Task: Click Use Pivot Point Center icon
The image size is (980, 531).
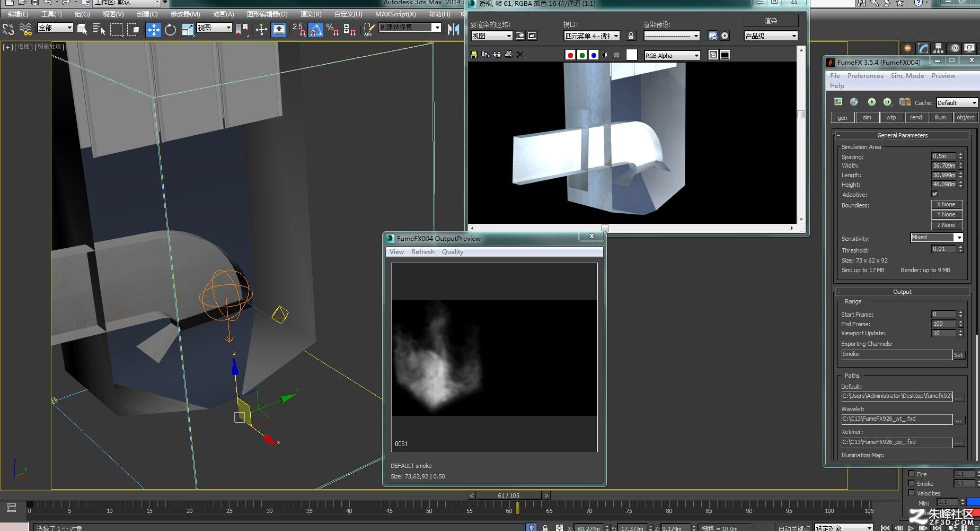Action: click(242, 29)
